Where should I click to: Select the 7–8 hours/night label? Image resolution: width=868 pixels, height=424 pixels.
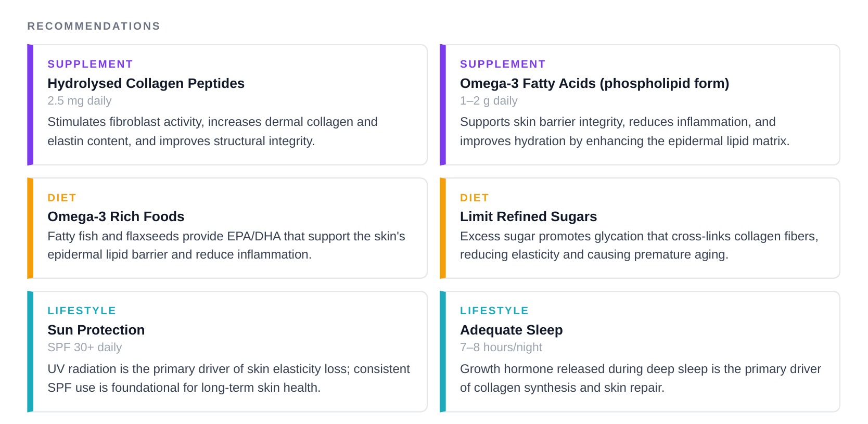click(501, 348)
